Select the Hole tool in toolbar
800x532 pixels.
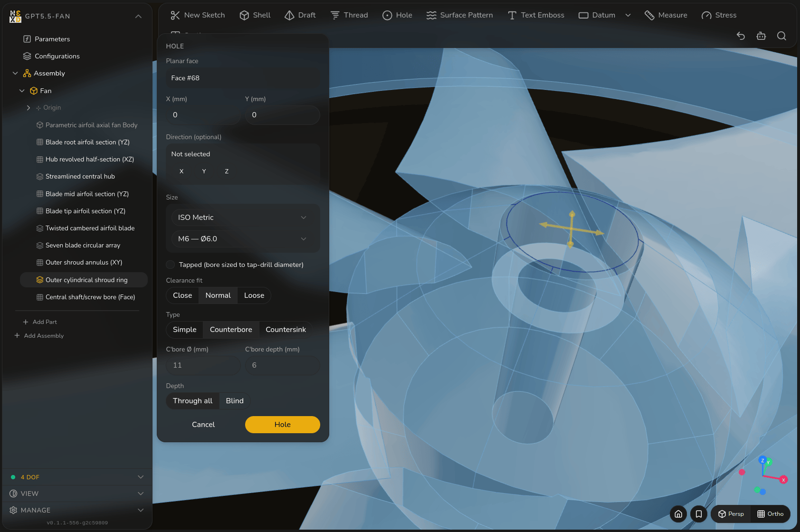point(398,15)
